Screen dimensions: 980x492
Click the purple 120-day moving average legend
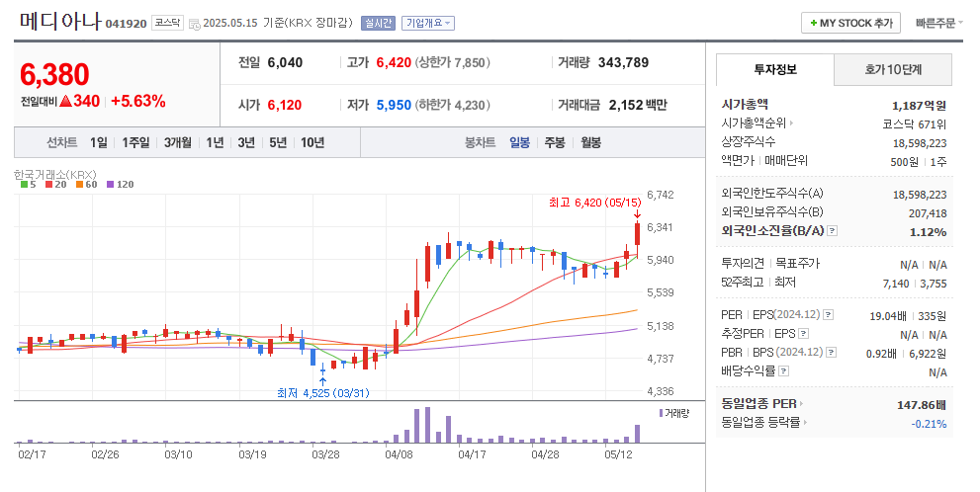click(x=120, y=184)
